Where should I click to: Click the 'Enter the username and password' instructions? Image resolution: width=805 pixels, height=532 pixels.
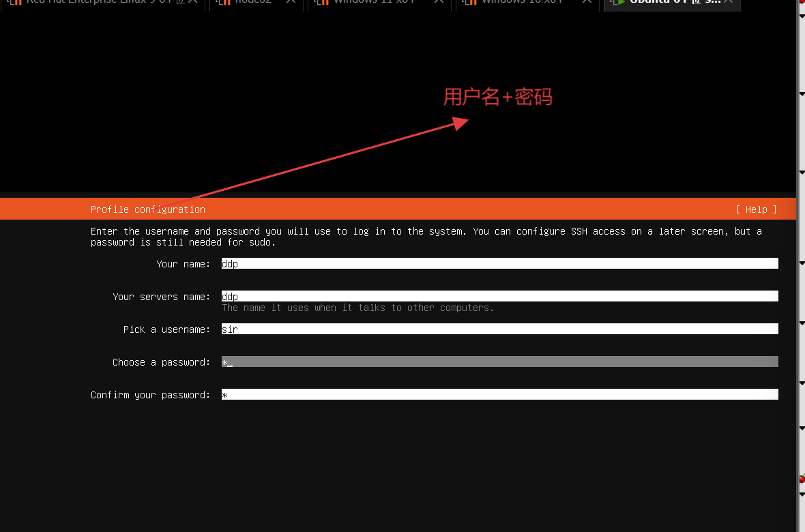[x=426, y=237]
